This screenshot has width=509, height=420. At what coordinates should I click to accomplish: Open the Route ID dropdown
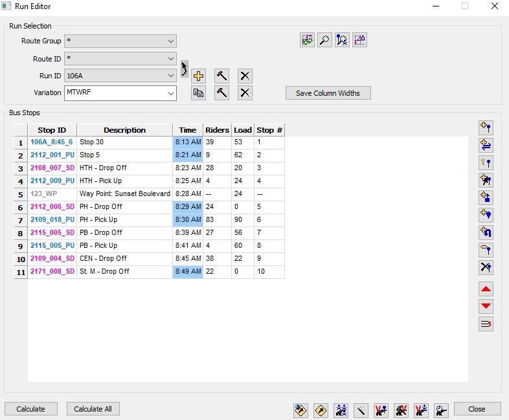click(x=120, y=59)
